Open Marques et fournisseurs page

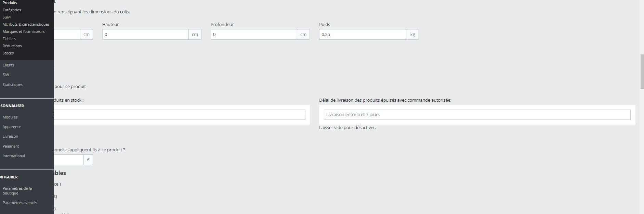point(24,32)
